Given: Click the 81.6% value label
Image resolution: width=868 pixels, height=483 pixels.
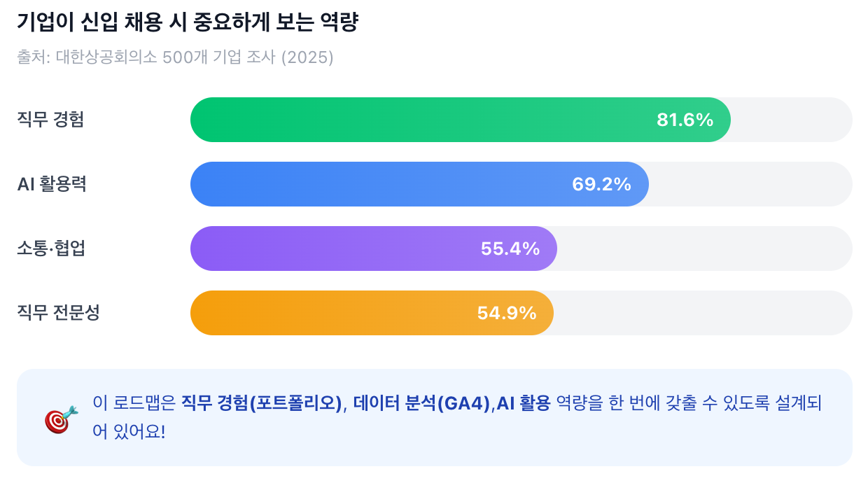Looking at the screenshot, I should click(685, 120).
